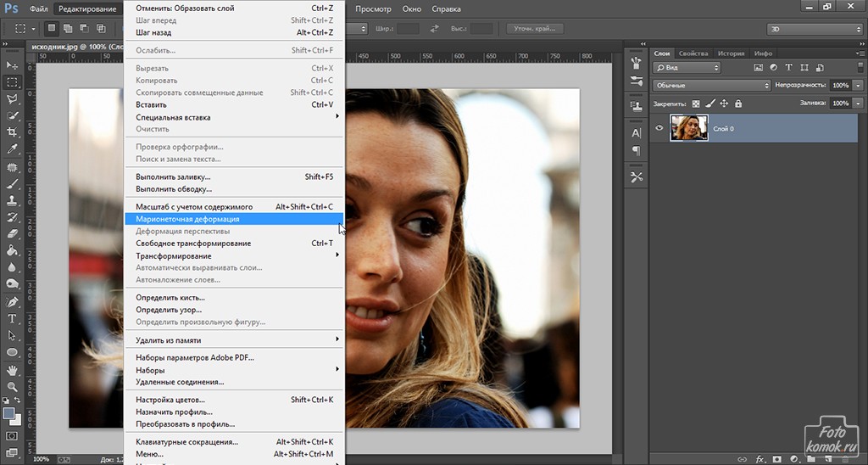Select the Move tool in the toolbar
868x465 pixels.
click(12, 65)
